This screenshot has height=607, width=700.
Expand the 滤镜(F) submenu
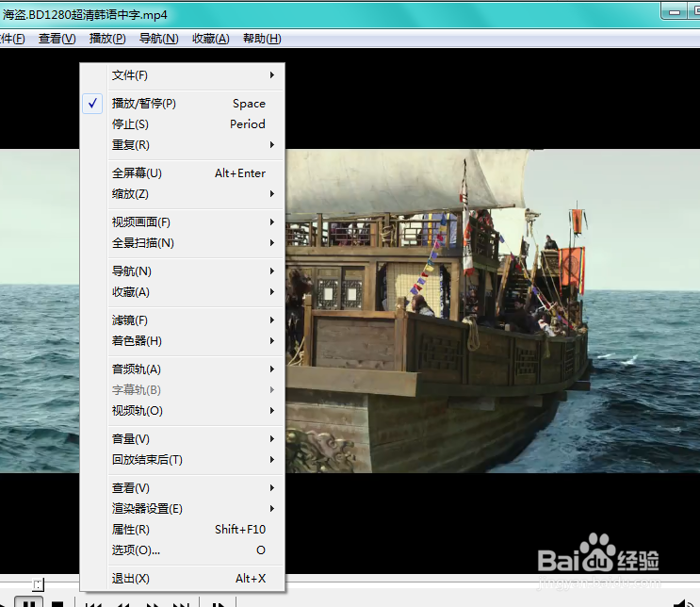coord(182,320)
